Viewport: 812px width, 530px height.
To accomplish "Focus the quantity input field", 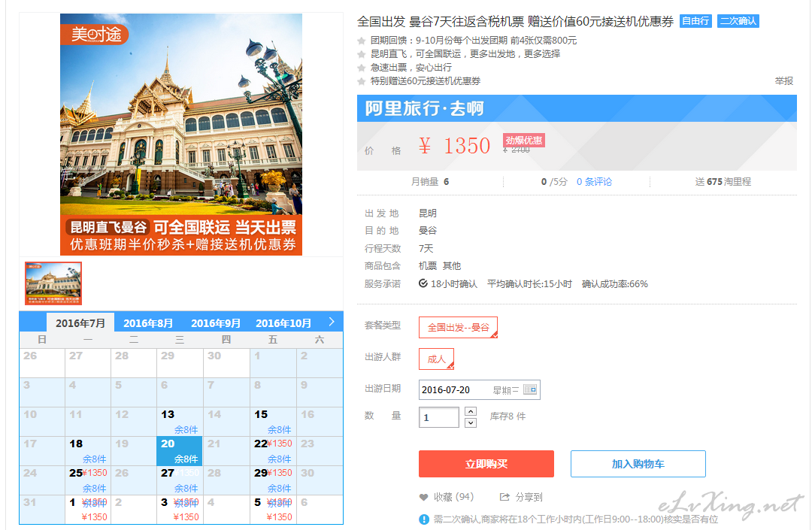I will (x=438, y=417).
